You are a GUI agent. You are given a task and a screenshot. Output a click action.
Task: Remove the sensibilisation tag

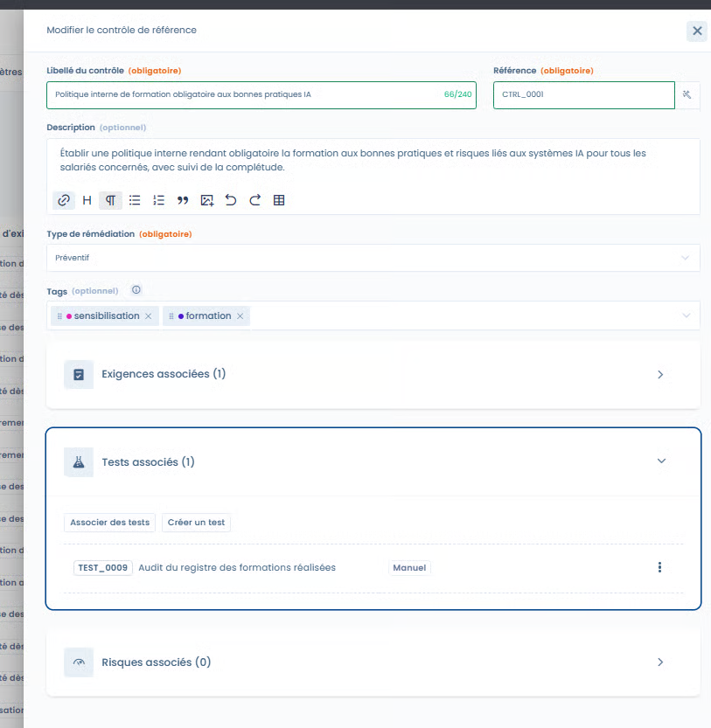click(149, 316)
